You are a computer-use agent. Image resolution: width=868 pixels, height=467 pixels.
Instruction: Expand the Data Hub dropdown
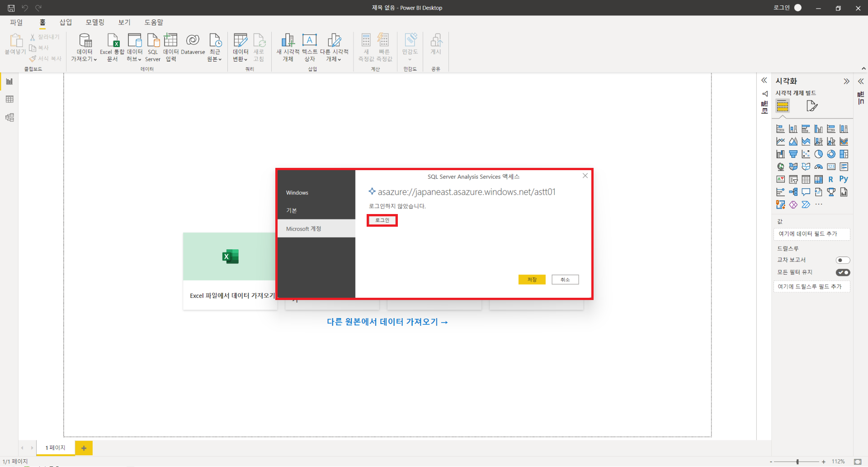pos(140,59)
